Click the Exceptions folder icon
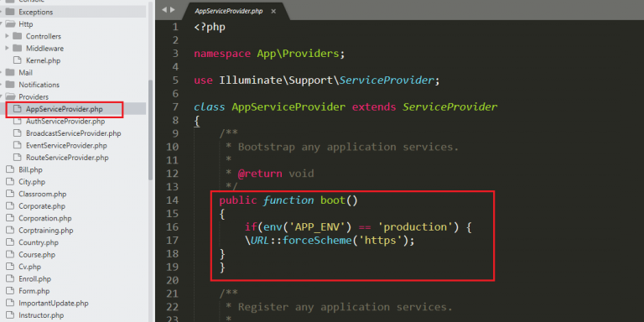 (10, 12)
